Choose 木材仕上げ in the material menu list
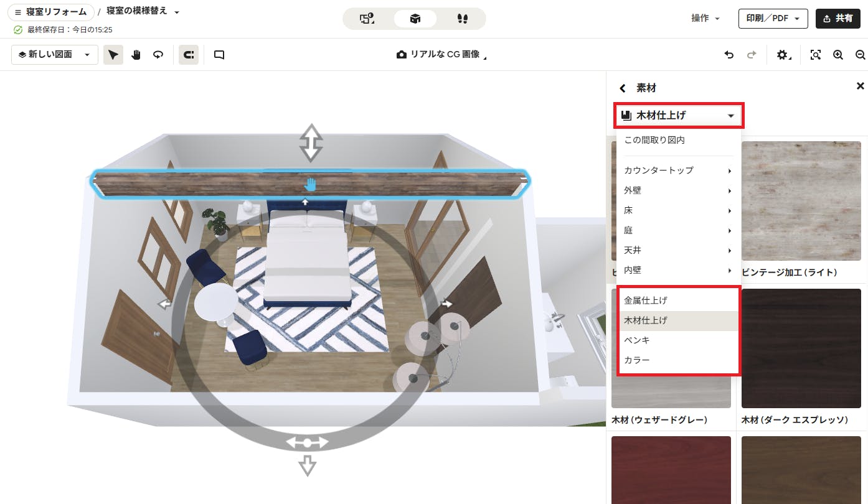The height and width of the screenshot is (504, 868). click(x=678, y=320)
